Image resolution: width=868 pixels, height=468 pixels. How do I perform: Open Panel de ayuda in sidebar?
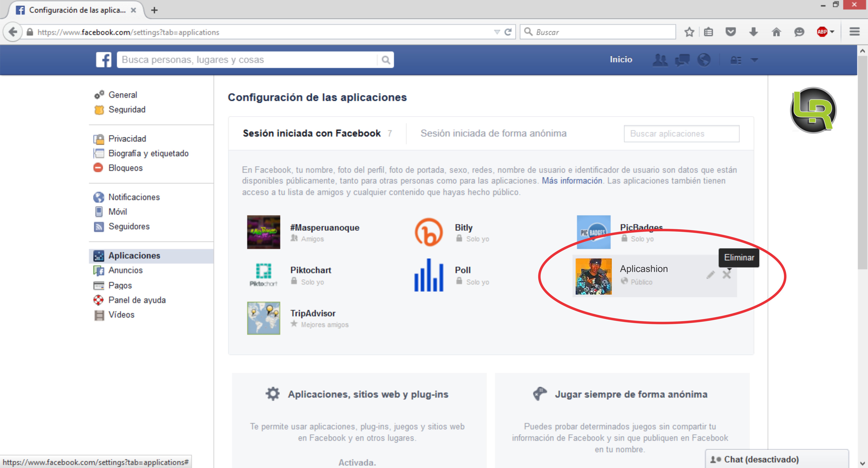pyautogui.click(x=137, y=300)
